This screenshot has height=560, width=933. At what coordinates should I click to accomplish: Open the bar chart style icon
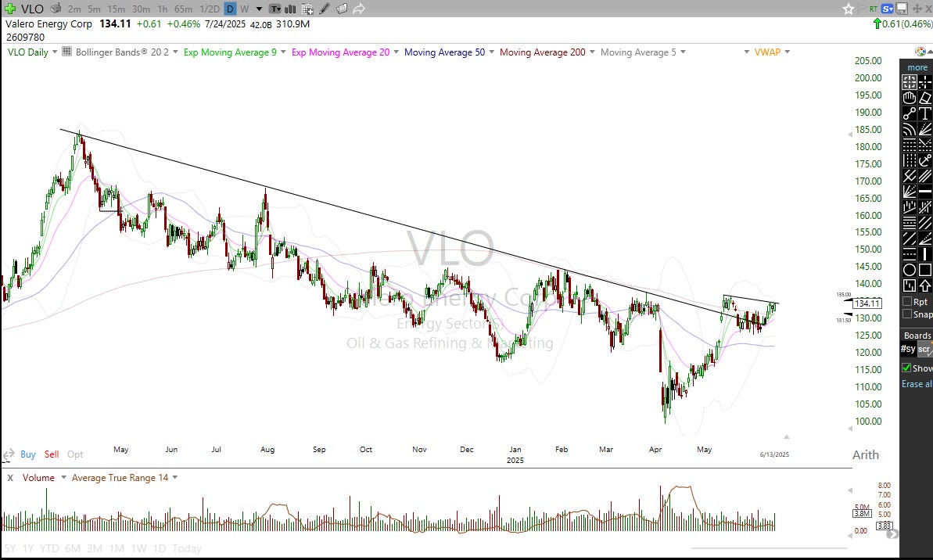[x=290, y=9]
